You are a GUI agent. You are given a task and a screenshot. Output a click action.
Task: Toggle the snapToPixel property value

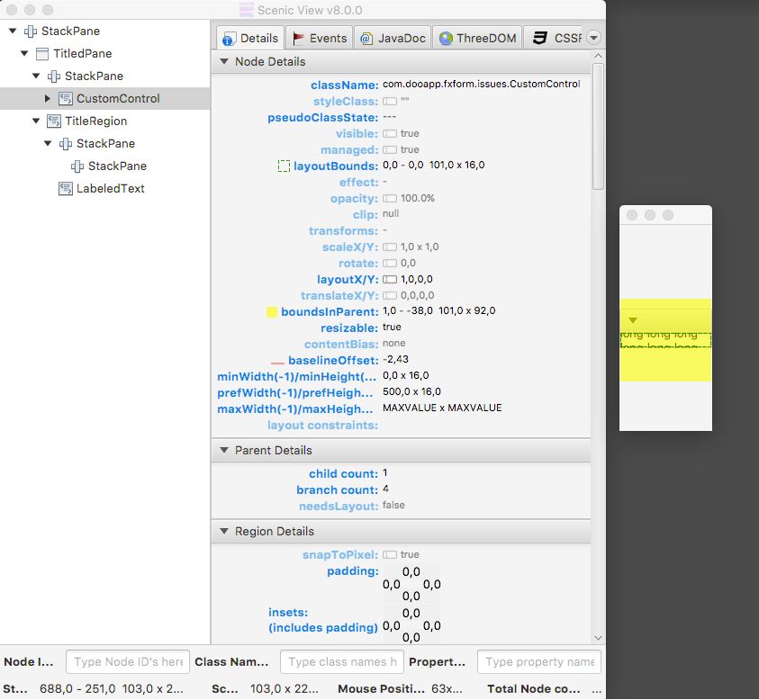point(390,555)
